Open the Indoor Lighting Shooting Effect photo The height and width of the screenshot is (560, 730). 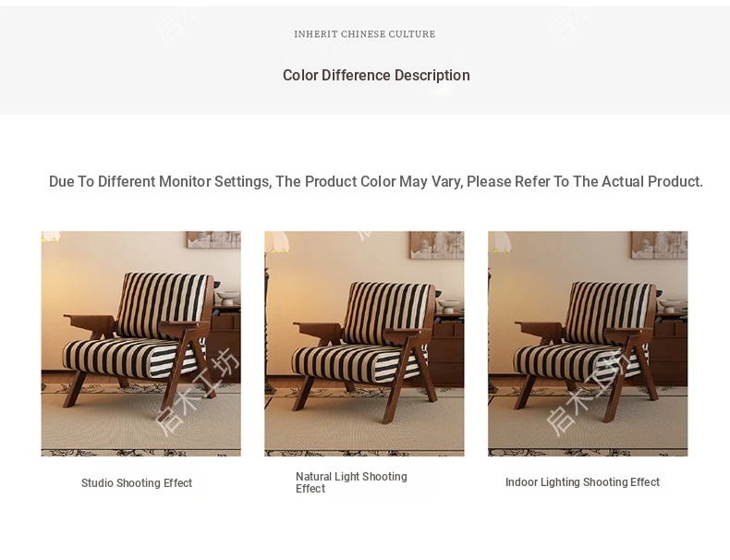point(588,343)
